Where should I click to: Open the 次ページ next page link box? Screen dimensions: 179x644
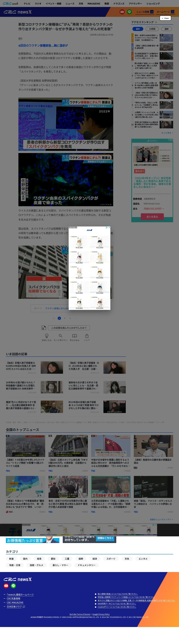point(66,308)
